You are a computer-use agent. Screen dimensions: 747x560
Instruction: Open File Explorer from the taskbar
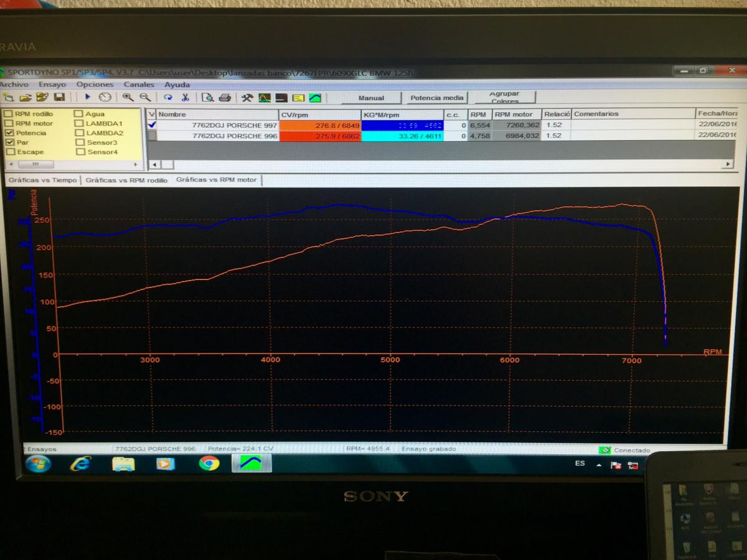pyautogui.click(x=123, y=464)
